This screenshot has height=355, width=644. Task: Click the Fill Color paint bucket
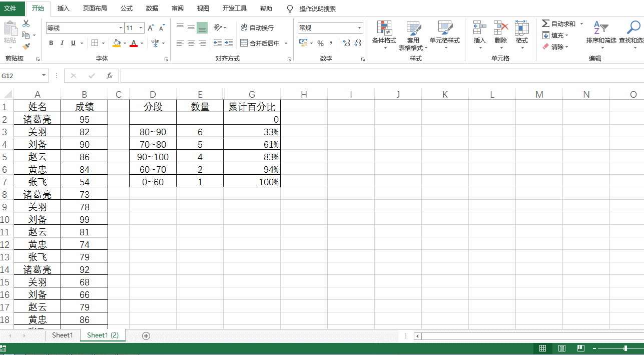117,43
